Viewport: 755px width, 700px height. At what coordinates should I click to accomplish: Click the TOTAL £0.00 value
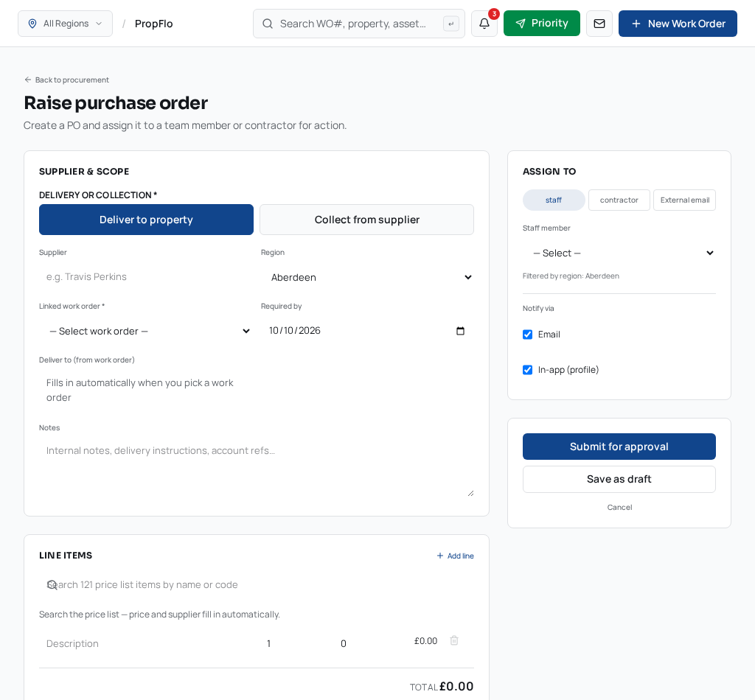point(456,687)
